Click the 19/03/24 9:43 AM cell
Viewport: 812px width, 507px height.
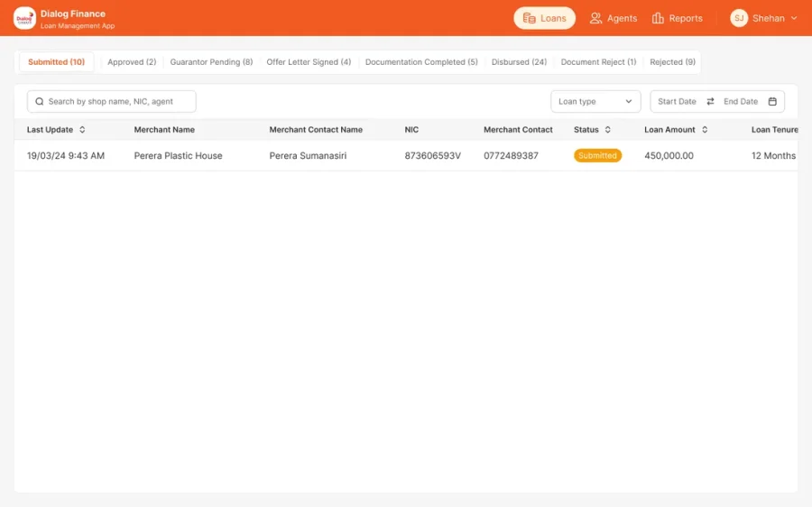pyautogui.click(x=66, y=155)
